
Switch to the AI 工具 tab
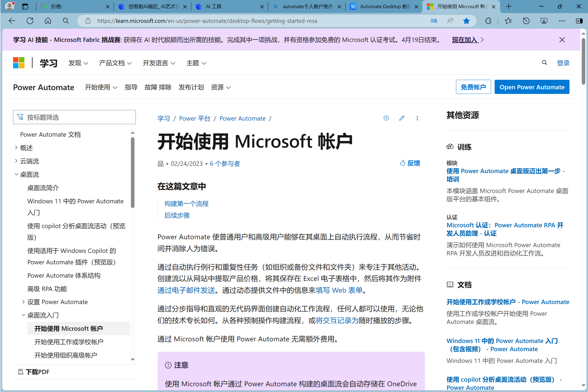[230, 7]
